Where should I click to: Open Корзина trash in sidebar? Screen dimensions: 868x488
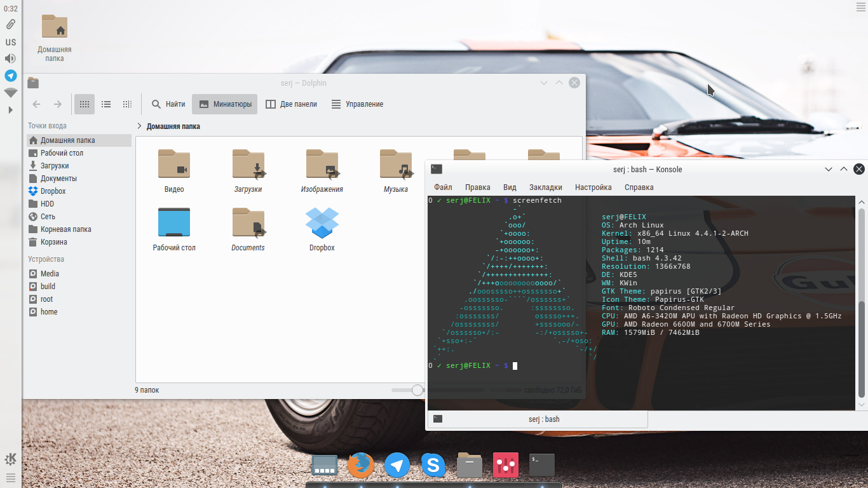[x=79, y=242]
